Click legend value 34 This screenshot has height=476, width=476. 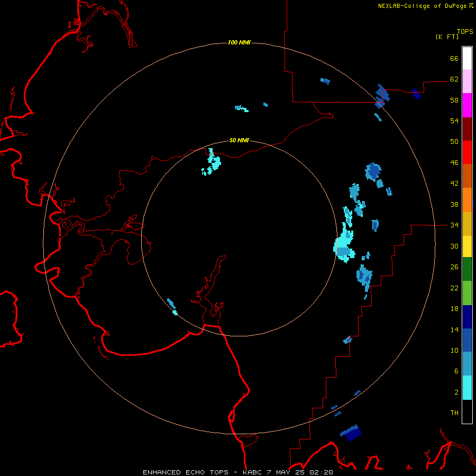click(454, 225)
